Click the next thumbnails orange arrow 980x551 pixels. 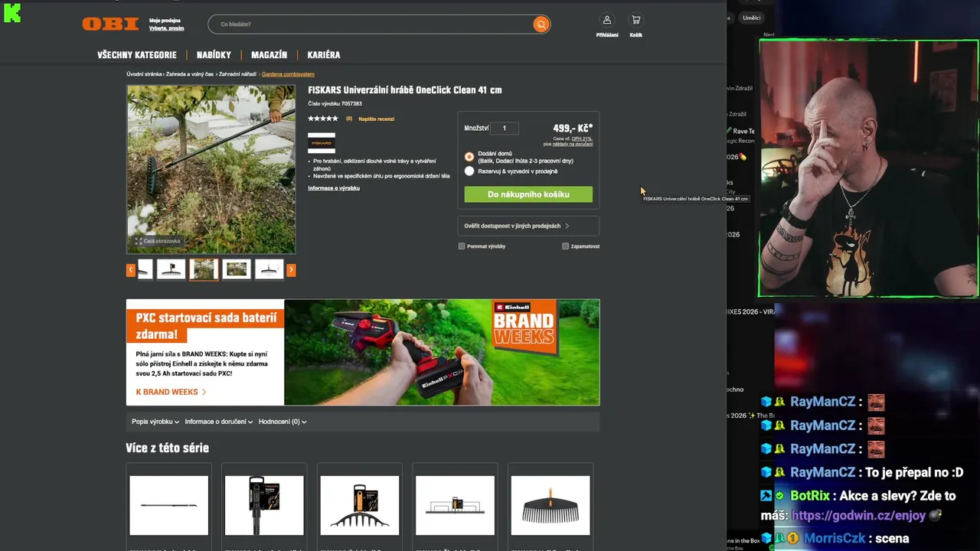tap(291, 269)
